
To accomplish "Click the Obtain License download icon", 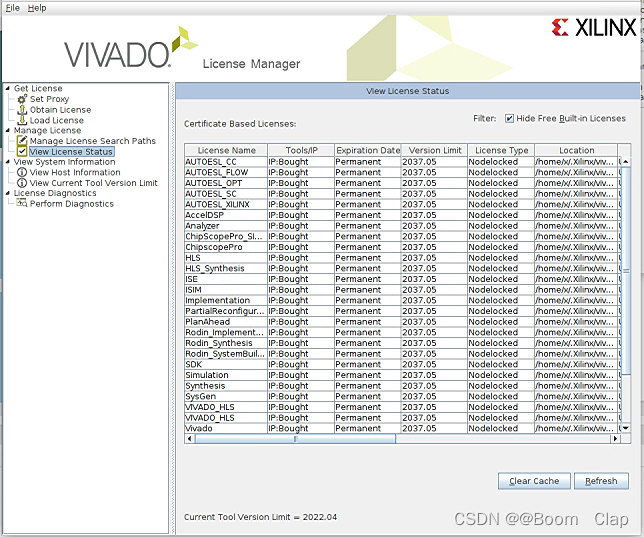I will click(22, 110).
